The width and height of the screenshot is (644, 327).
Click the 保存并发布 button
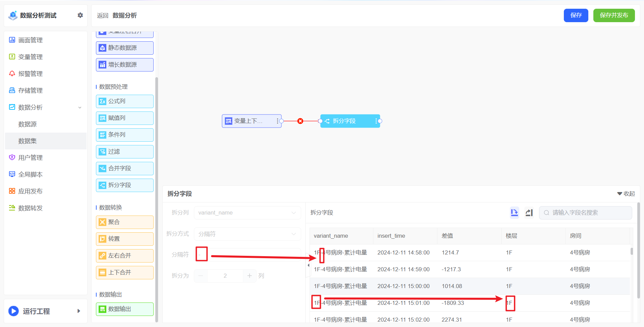pos(614,15)
